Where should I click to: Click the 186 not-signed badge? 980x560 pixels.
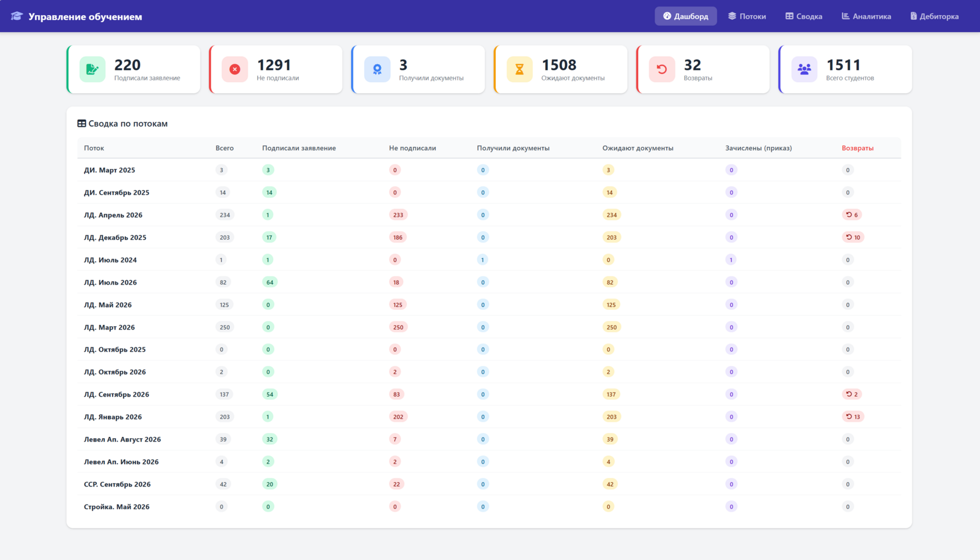tap(398, 237)
